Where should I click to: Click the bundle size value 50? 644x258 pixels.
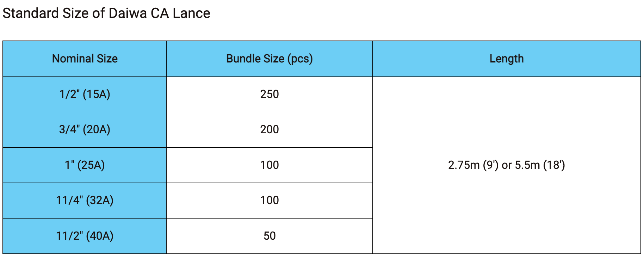pyautogui.click(x=270, y=236)
